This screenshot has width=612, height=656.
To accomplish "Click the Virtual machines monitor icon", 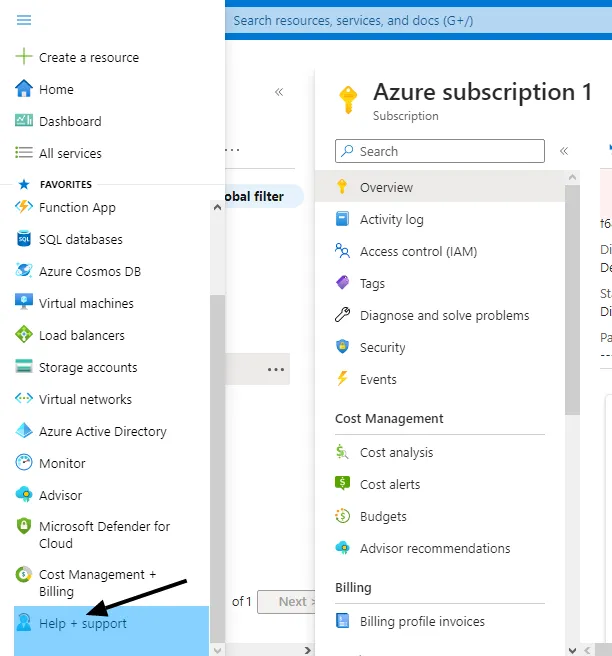I will (24, 302).
